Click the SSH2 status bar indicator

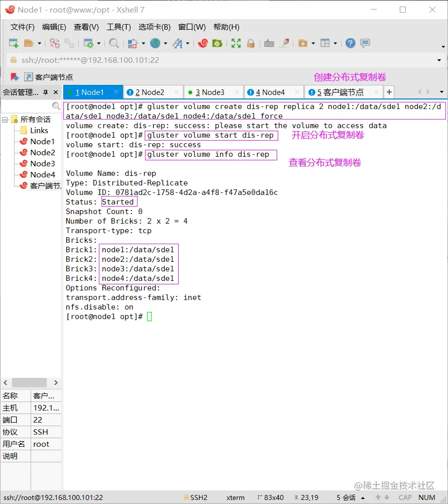pos(196,497)
